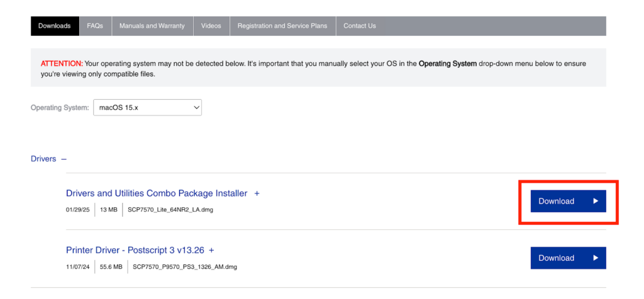
Task: Click the Operating System: field label
Action: 60,107
